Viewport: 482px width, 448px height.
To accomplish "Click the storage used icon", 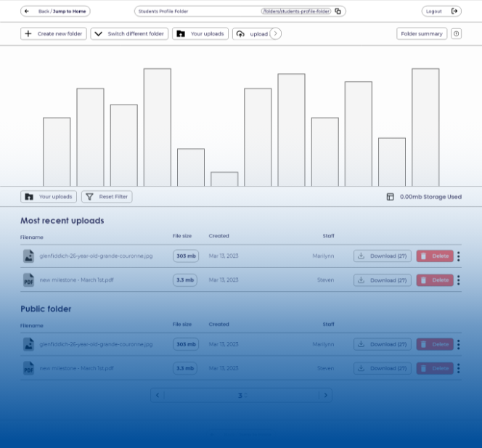I will (x=390, y=197).
